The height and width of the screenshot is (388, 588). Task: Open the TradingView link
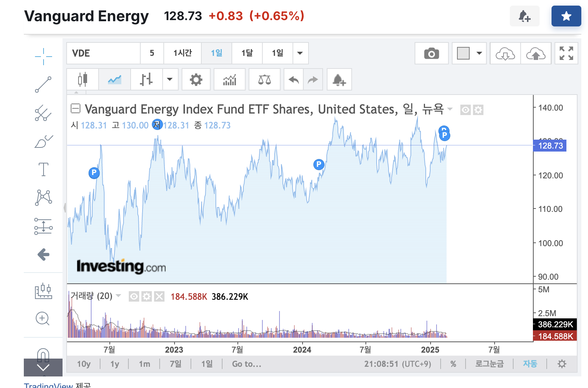pos(48,385)
